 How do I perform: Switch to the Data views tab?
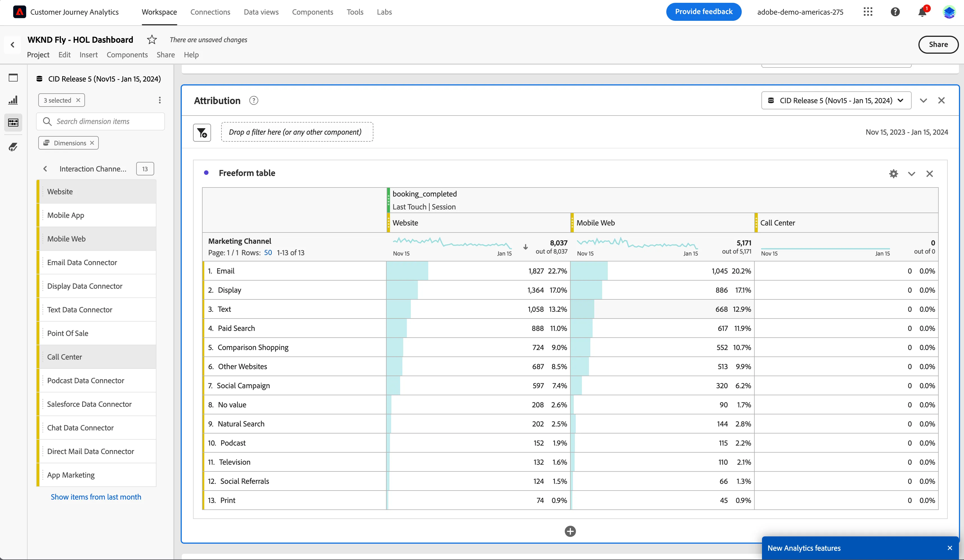tap(261, 12)
